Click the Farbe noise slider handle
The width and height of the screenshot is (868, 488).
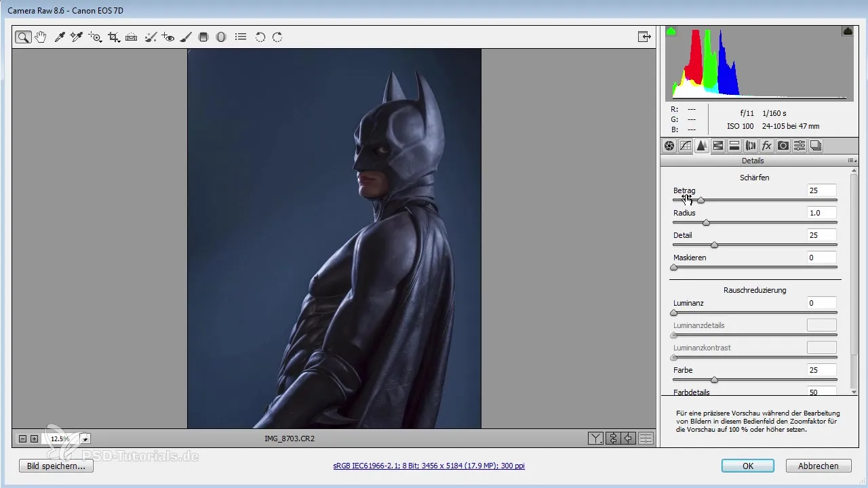(x=714, y=380)
